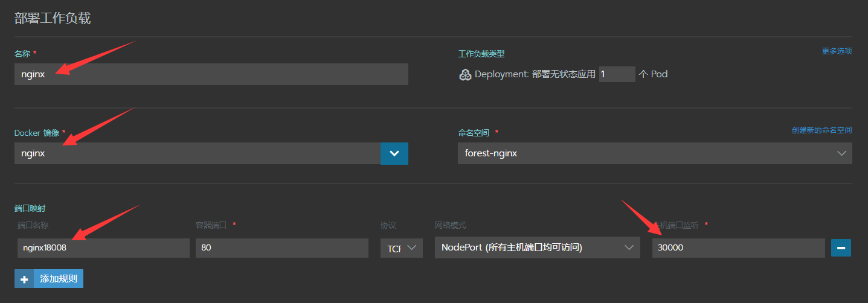Click the port name field nginx18008
Screen dimensions: 868x303
pos(103,247)
